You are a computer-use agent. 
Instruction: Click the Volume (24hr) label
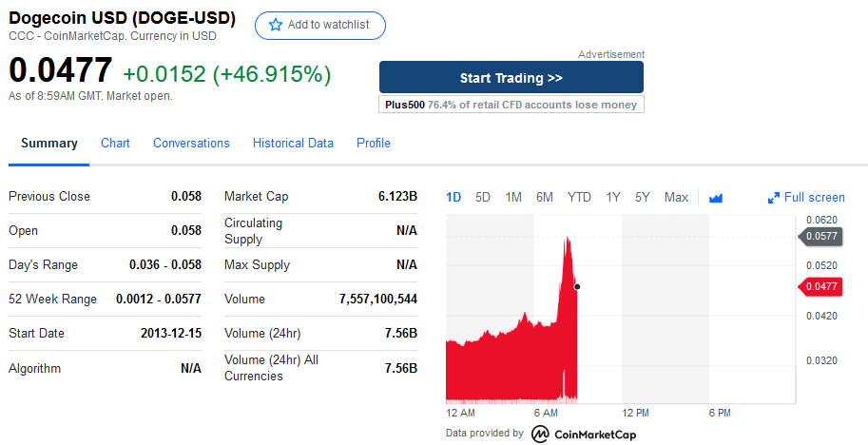pyautogui.click(x=262, y=334)
